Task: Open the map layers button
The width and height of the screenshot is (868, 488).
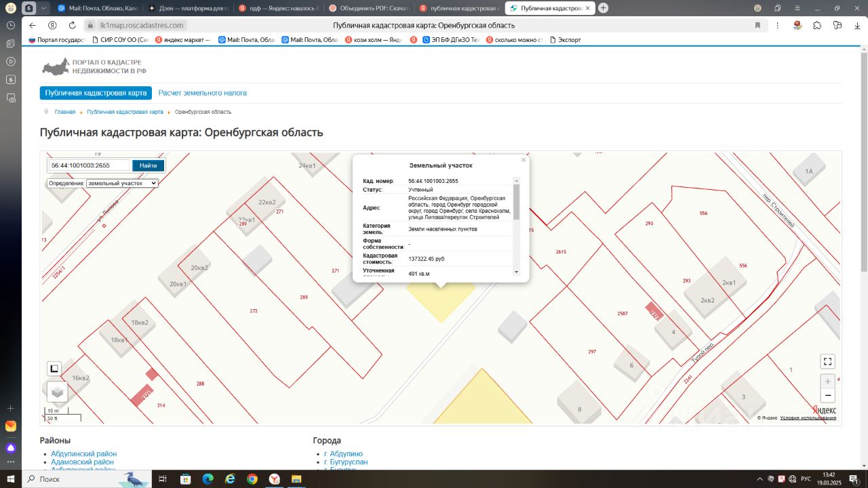Action: tap(58, 391)
